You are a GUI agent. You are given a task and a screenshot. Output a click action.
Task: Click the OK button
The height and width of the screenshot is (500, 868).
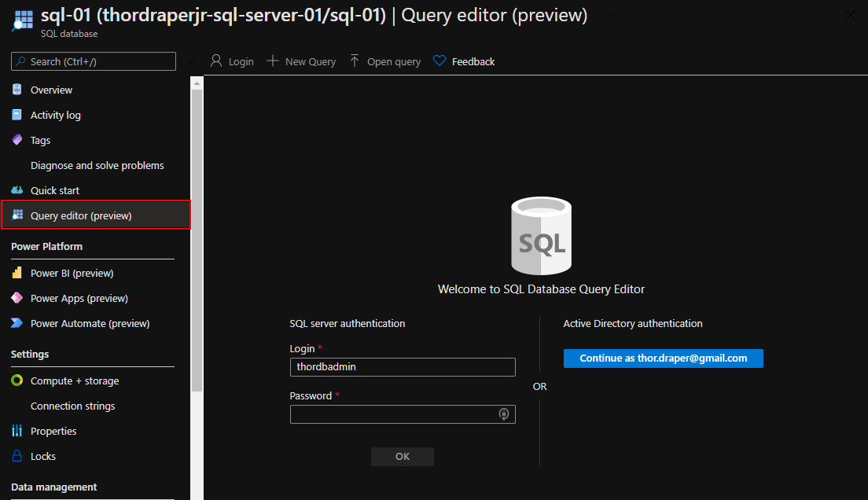(403, 456)
